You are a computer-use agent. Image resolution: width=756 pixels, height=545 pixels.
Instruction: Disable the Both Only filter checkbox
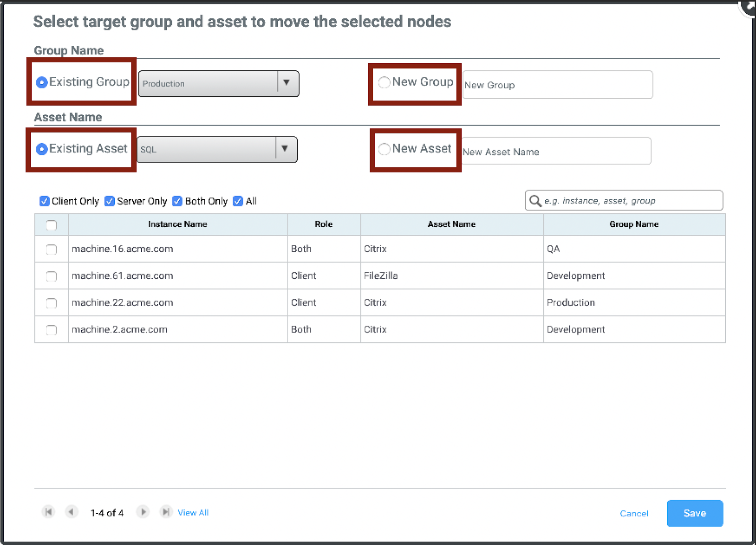point(178,201)
